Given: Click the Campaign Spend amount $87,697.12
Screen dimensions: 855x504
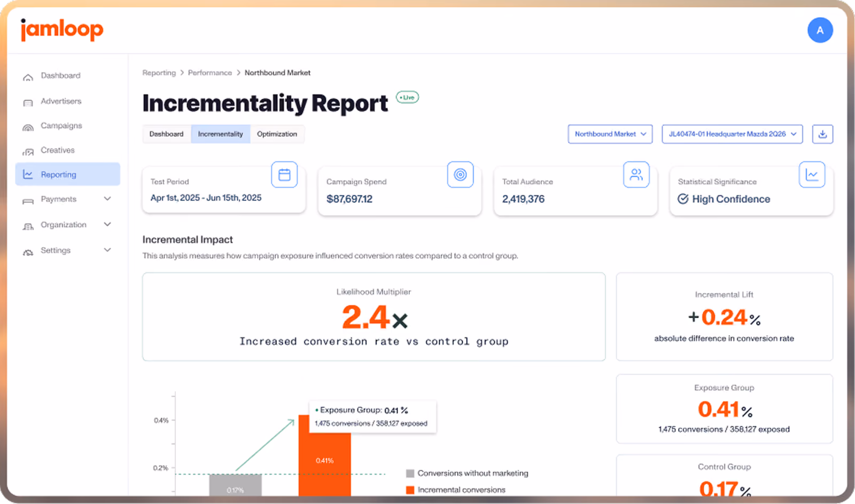Looking at the screenshot, I should point(349,199).
